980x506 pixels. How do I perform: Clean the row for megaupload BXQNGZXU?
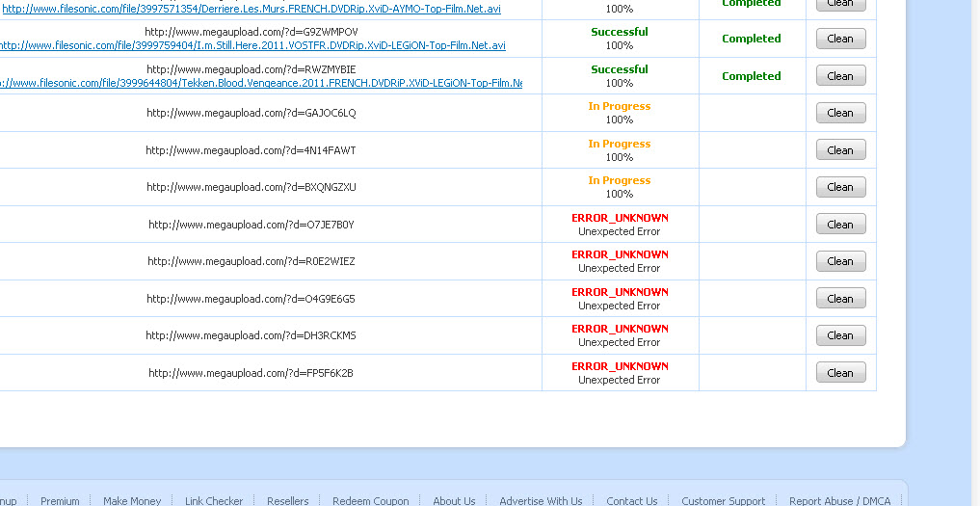pyautogui.click(x=840, y=187)
